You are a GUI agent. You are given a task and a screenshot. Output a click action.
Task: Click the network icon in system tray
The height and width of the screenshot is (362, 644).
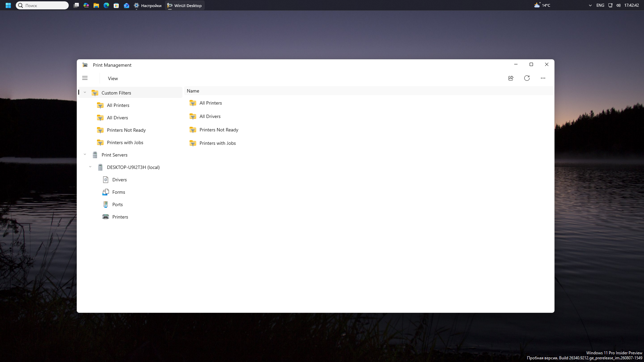610,5
